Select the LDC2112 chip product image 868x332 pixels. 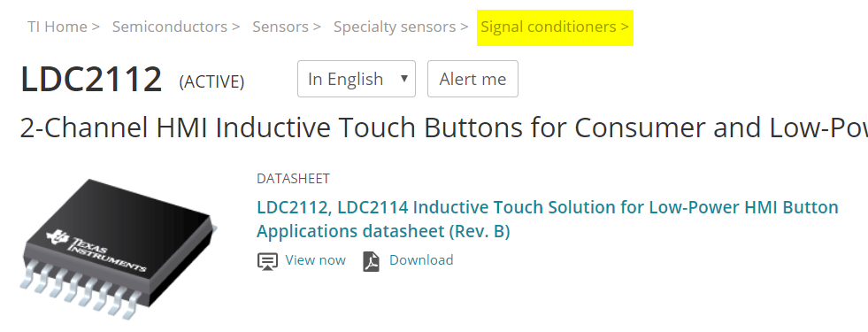119,248
